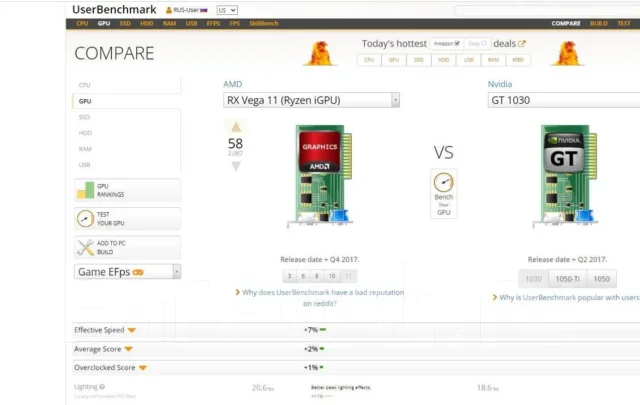Go to TEST in the navigation bar

pos(624,24)
